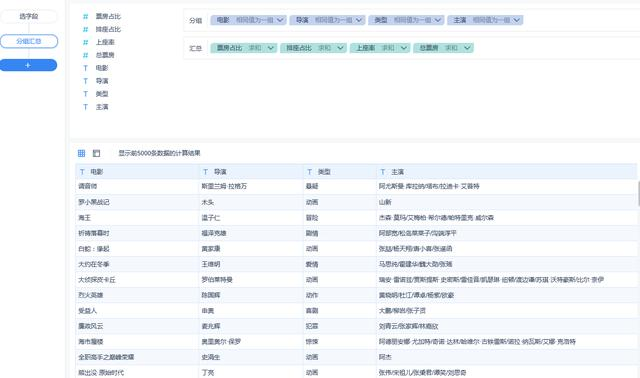Click the T type icon in 导演 column header
Screen dimensions: 640x378
[205, 172]
